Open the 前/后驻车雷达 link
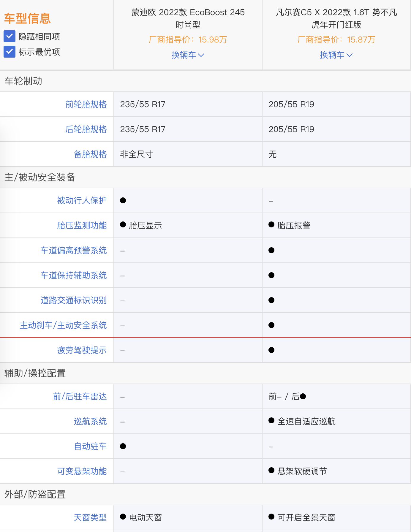 point(80,396)
